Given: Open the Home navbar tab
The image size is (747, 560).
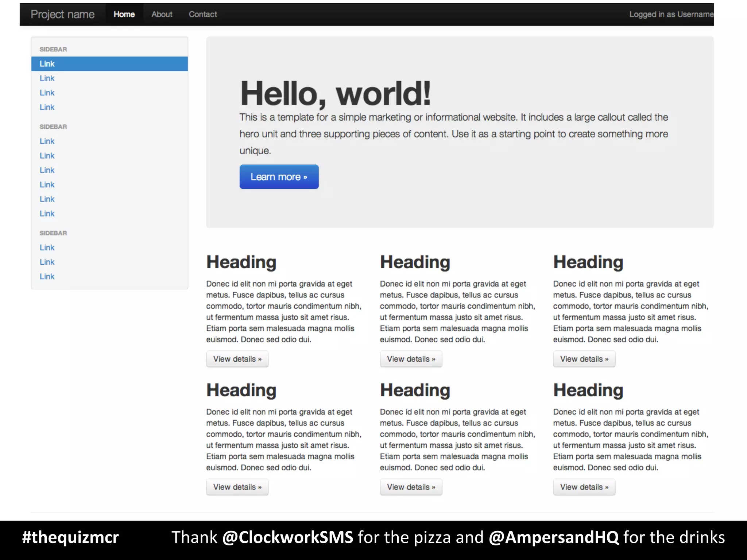Looking at the screenshot, I should (124, 14).
